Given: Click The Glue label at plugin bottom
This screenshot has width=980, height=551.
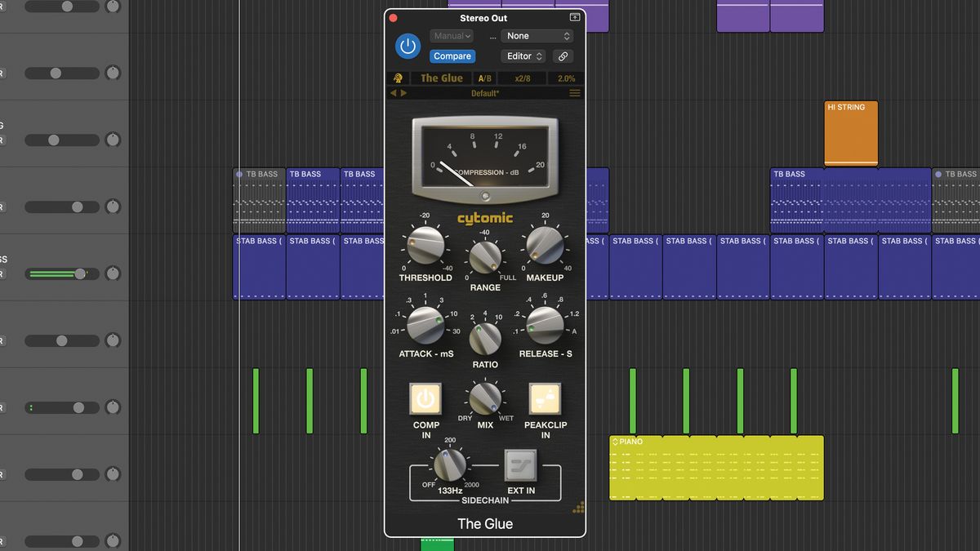Looking at the screenshot, I should (485, 524).
